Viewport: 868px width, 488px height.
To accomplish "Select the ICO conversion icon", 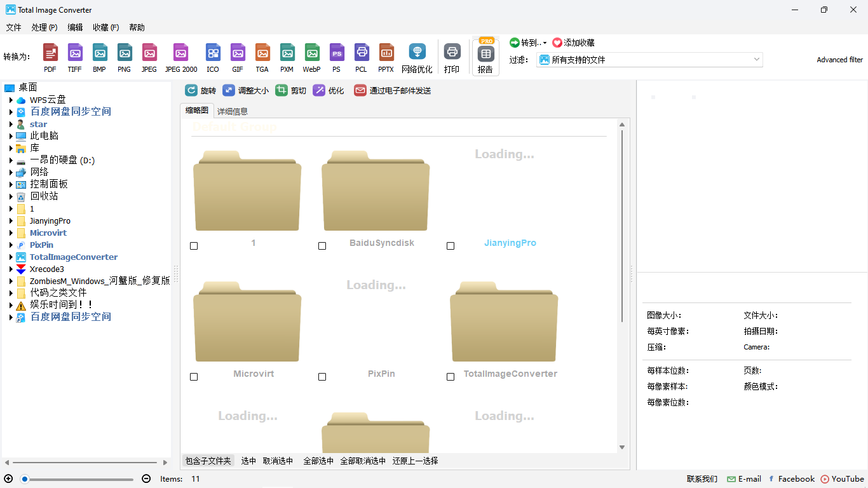I will tap(213, 58).
